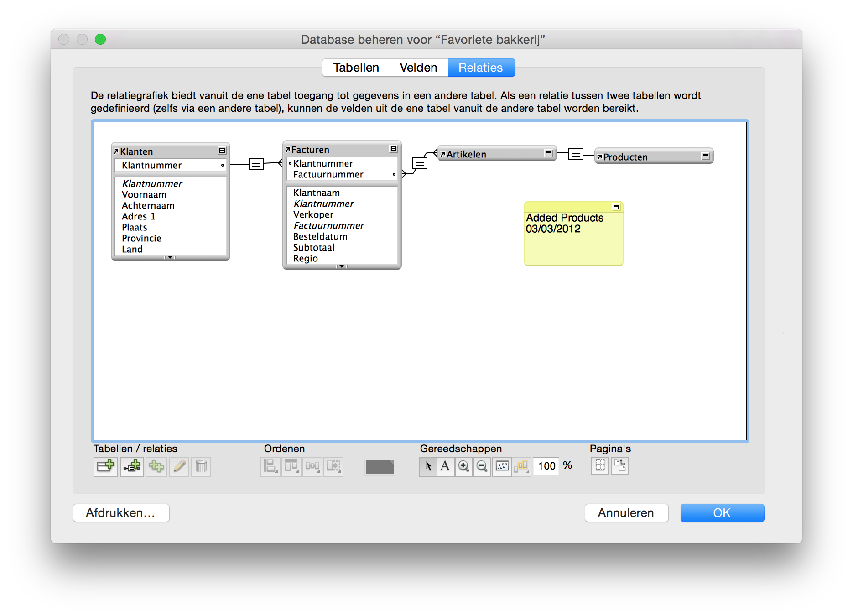Click the zoom in magnifier tool
Image resolution: width=853 pixels, height=616 pixels.
463,466
